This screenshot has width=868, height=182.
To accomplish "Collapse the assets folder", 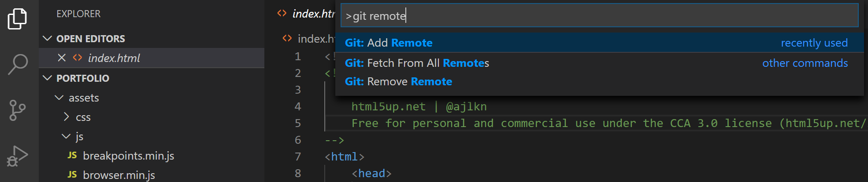I will (59, 98).
